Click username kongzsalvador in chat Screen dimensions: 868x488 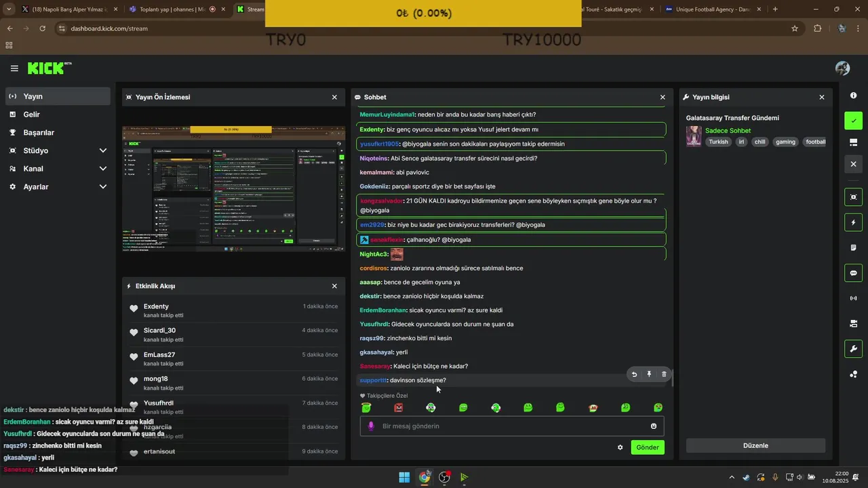click(381, 201)
